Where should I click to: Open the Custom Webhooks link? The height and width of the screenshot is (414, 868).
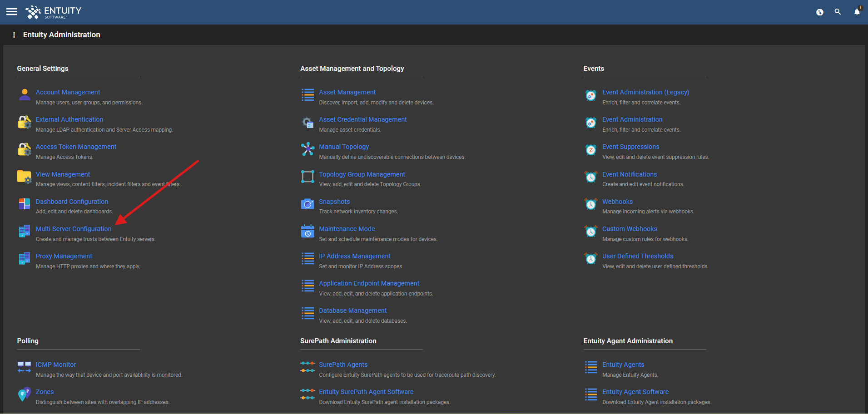point(630,229)
